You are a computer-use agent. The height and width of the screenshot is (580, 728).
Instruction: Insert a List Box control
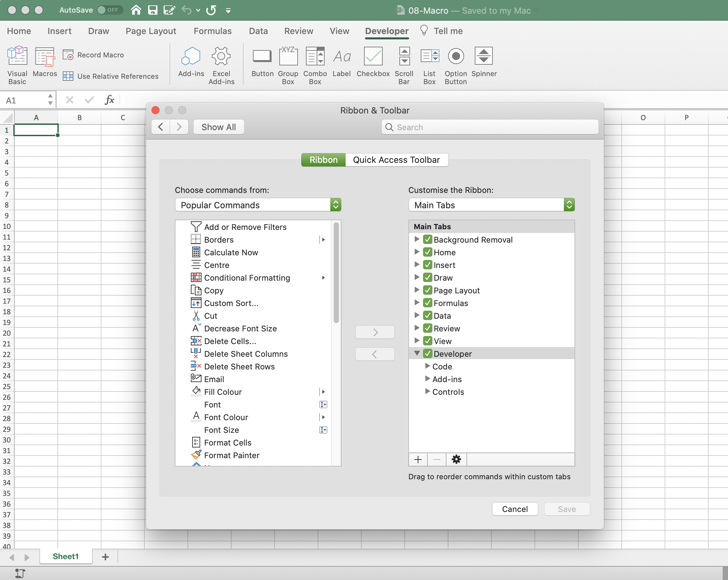[x=429, y=65]
